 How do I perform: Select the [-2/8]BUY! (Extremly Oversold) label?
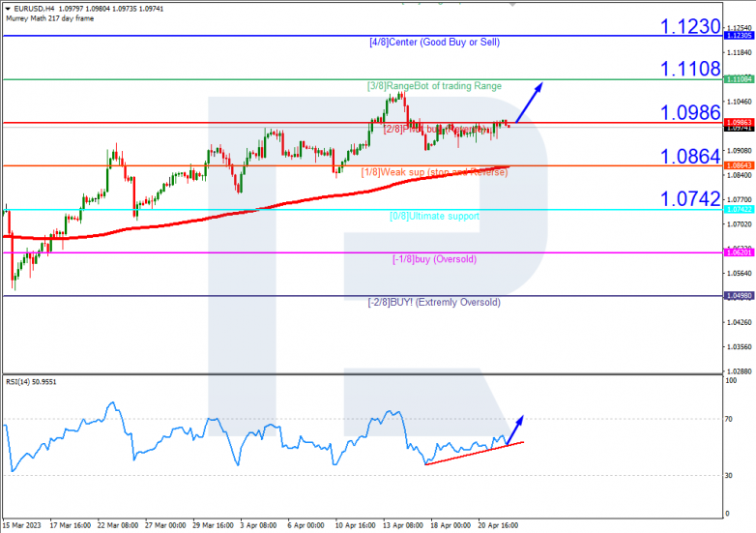point(434,302)
